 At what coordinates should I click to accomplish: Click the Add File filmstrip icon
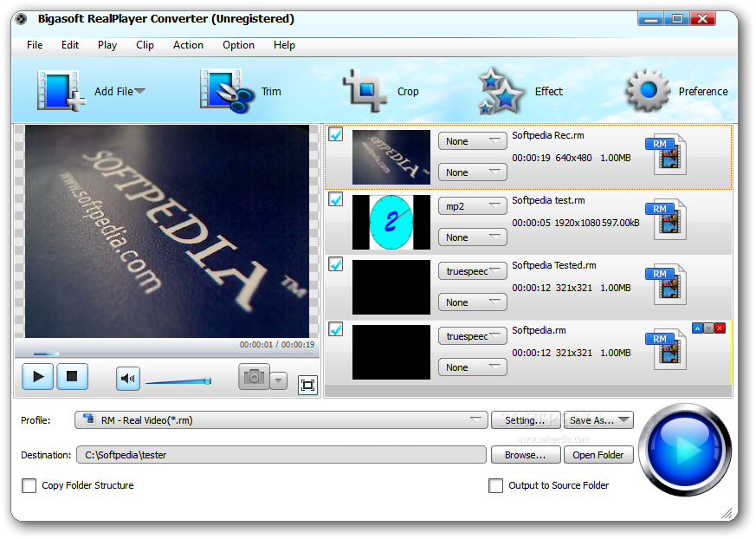pyautogui.click(x=61, y=91)
